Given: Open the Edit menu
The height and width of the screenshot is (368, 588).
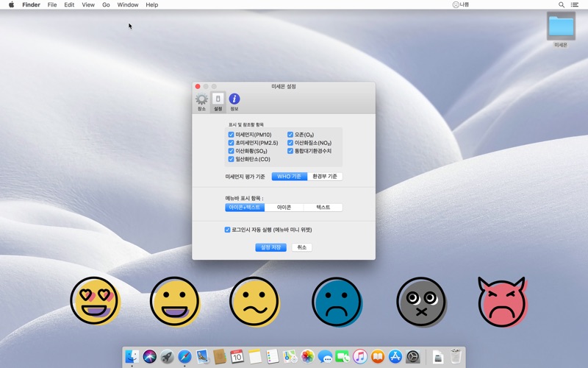Looking at the screenshot, I should [x=69, y=4].
